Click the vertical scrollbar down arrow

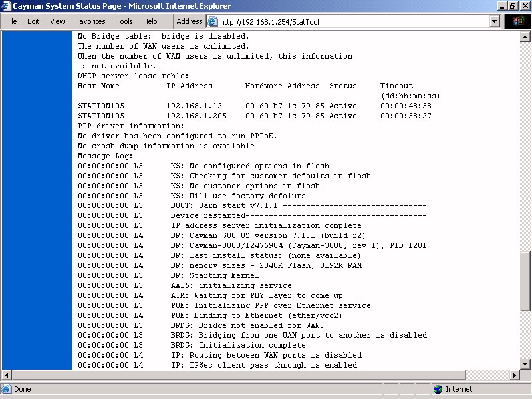(525, 364)
